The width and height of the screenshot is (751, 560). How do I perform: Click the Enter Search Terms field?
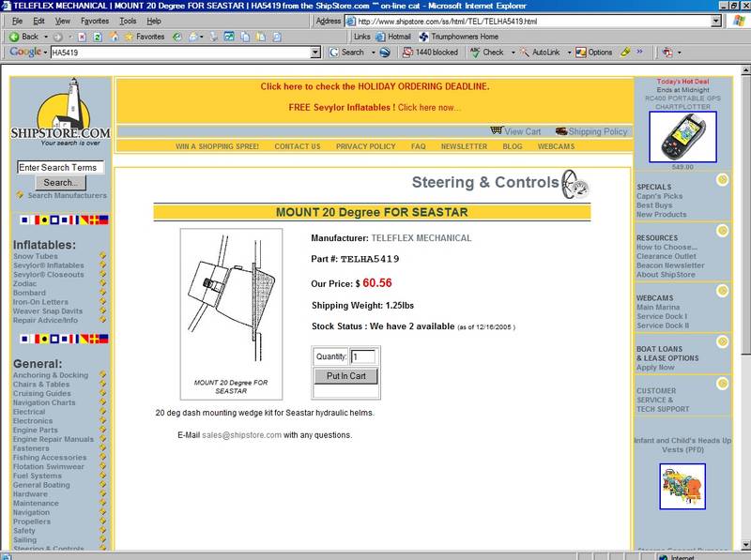pos(60,167)
